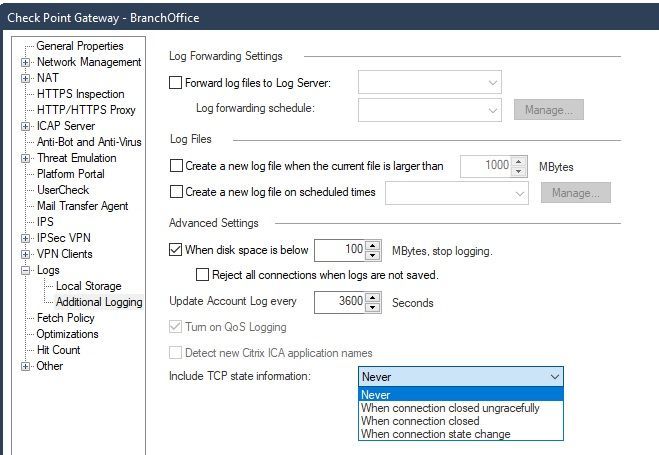Select Local Storage in the tree
659x455 pixels.
point(88,286)
